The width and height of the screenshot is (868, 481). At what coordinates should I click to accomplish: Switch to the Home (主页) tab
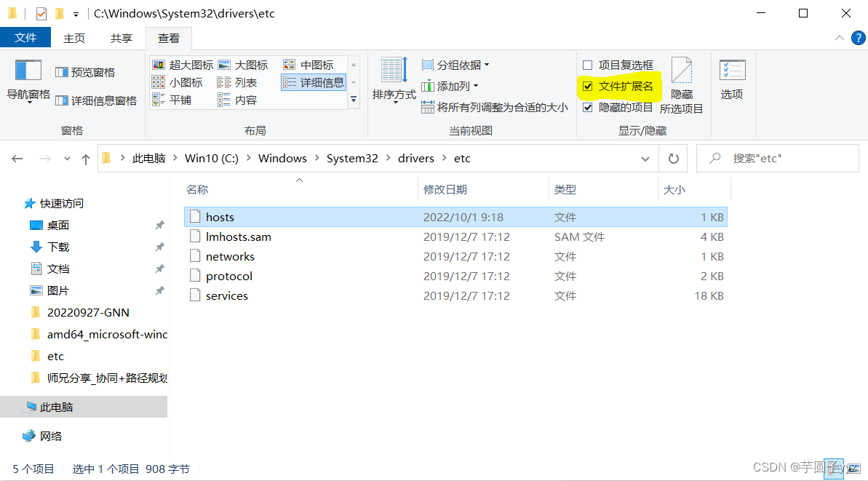(74, 38)
